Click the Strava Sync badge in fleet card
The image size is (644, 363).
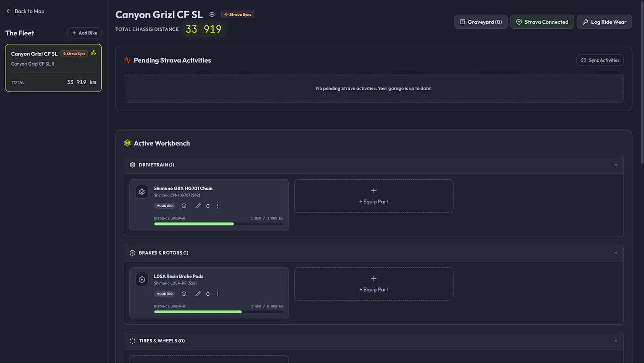pos(74,54)
